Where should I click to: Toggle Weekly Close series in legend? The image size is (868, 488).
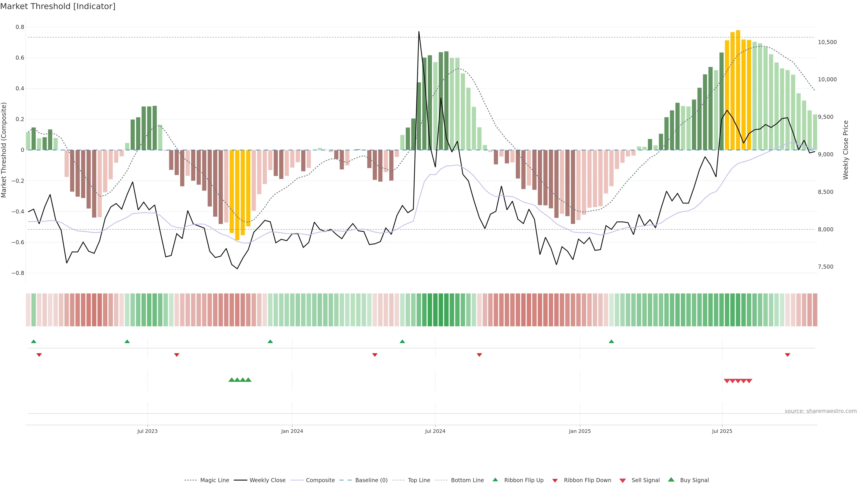(267, 480)
